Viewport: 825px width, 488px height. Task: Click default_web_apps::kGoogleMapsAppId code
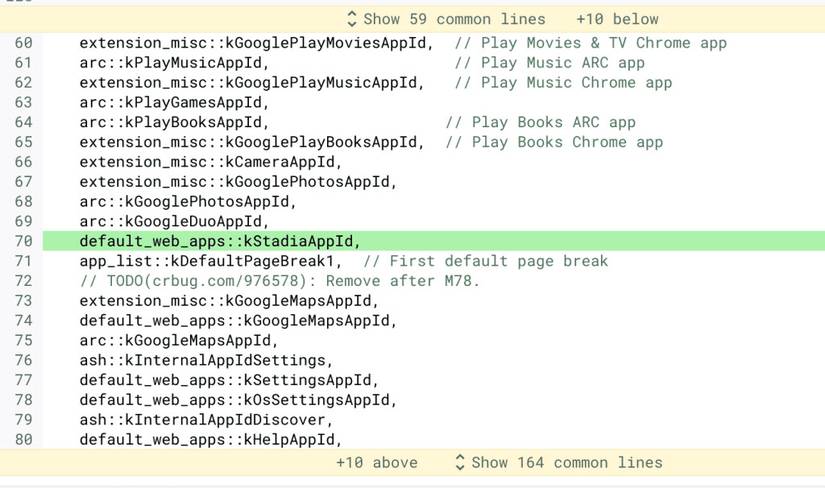238,321
